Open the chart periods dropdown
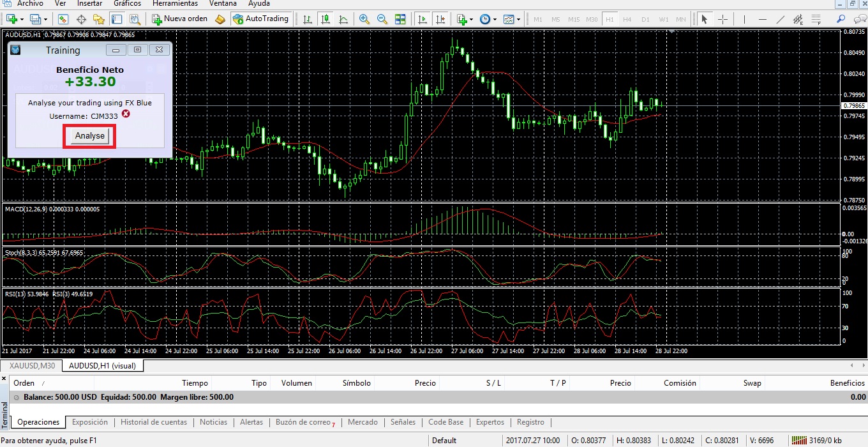The width and height of the screenshot is (868, 447). 495,19
